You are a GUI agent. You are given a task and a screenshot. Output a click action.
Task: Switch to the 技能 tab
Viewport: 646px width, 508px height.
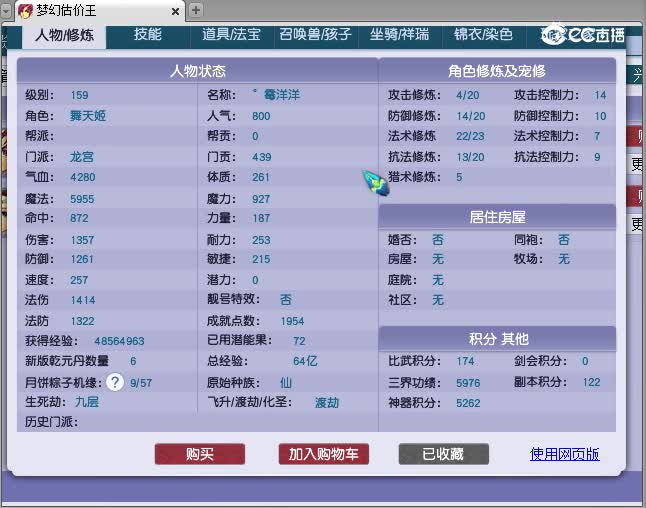tap(148, 34)
